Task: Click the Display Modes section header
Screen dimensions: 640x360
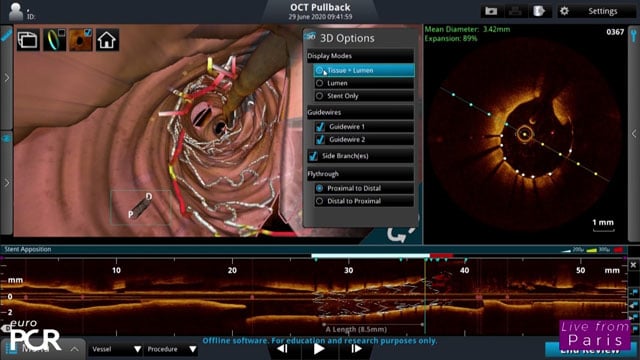Action: pyautogui.click(x=360, y=56)
